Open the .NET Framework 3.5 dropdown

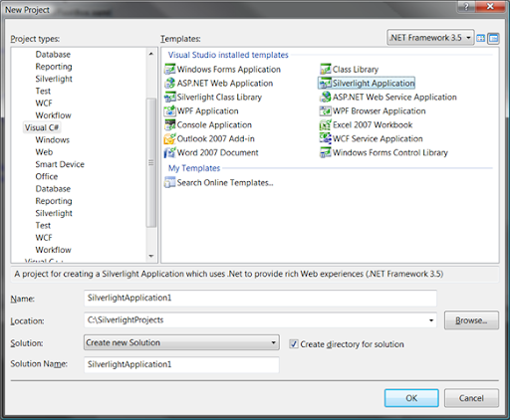pyautogui.click(x=430, y=38)
